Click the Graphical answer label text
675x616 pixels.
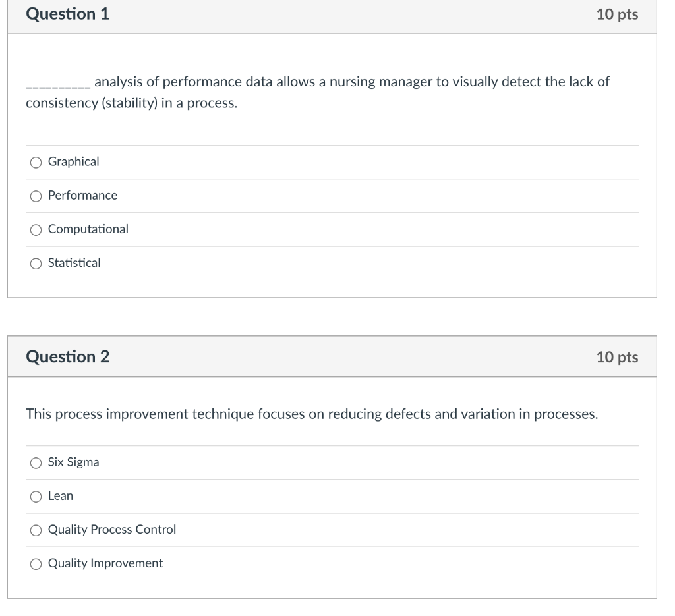point(73,161)
